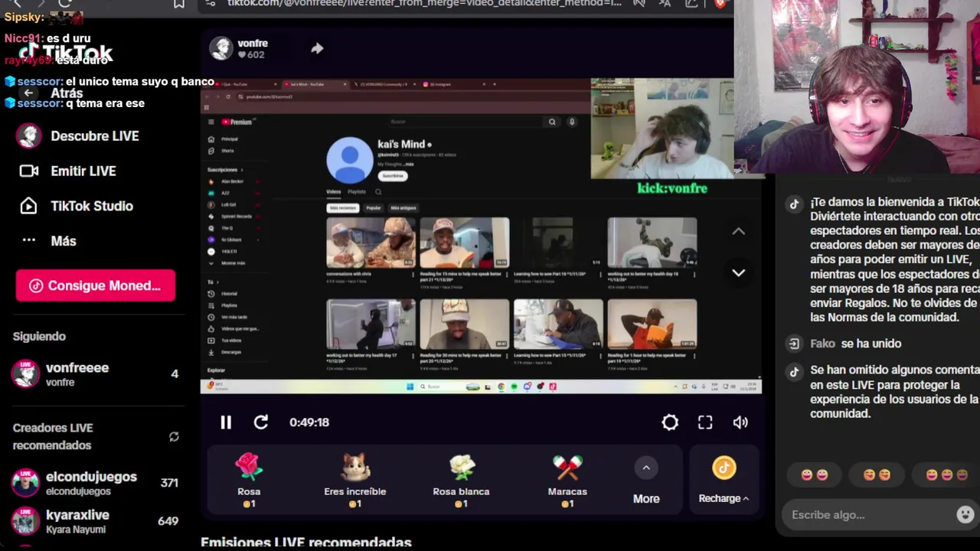
Task: Click vonfre streamer avatar
Action: click(221, 48)
